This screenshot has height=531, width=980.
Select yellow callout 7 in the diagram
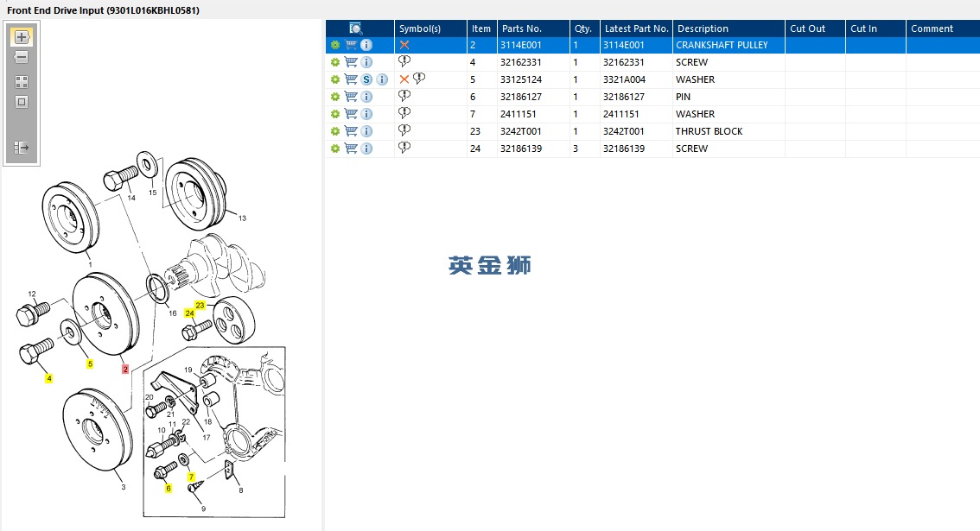point(191,477)
